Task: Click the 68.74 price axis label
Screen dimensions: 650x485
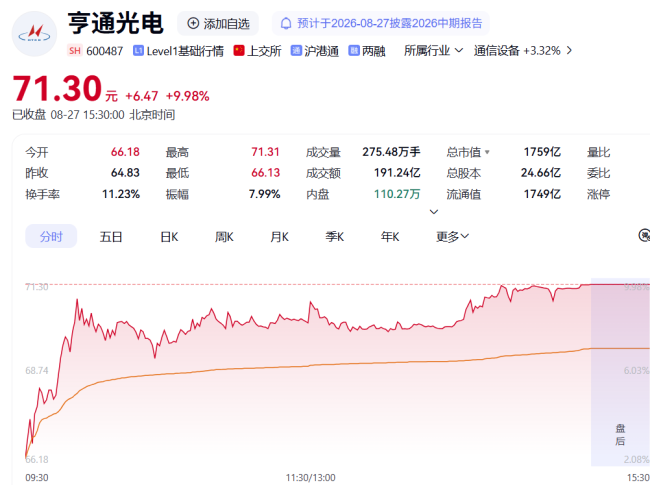Action: 36,370
